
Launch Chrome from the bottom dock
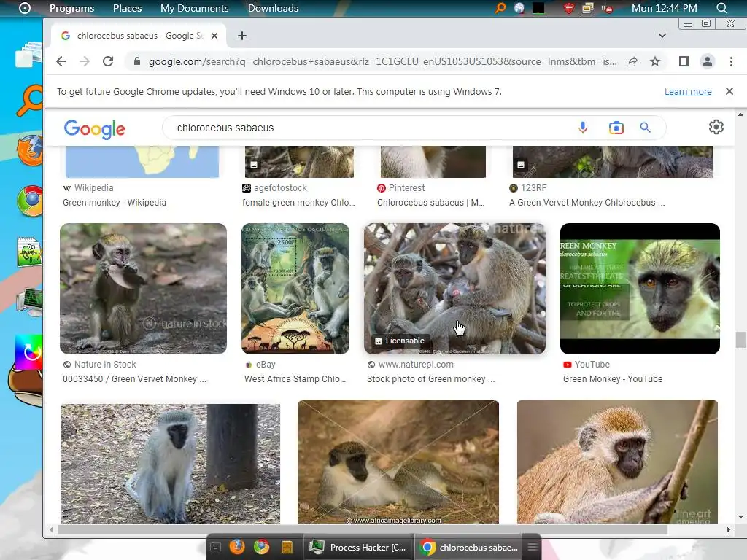[x=261, y=547]
